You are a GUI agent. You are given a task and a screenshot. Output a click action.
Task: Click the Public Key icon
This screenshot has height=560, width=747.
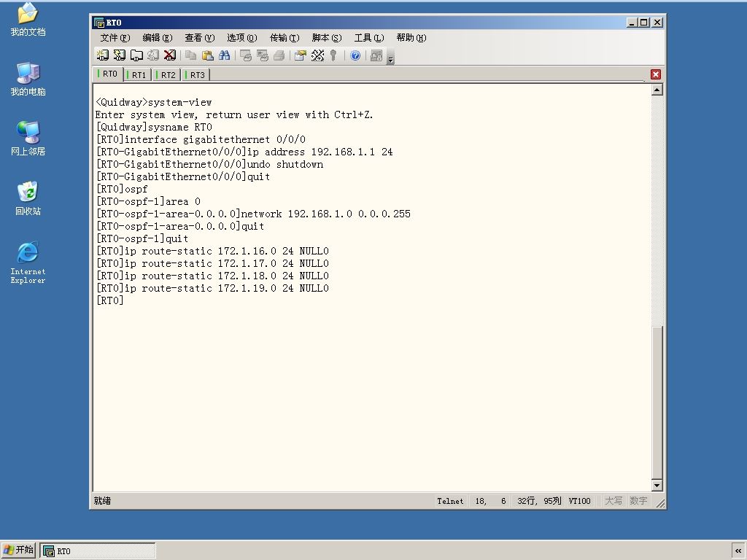tap(333, 55)
